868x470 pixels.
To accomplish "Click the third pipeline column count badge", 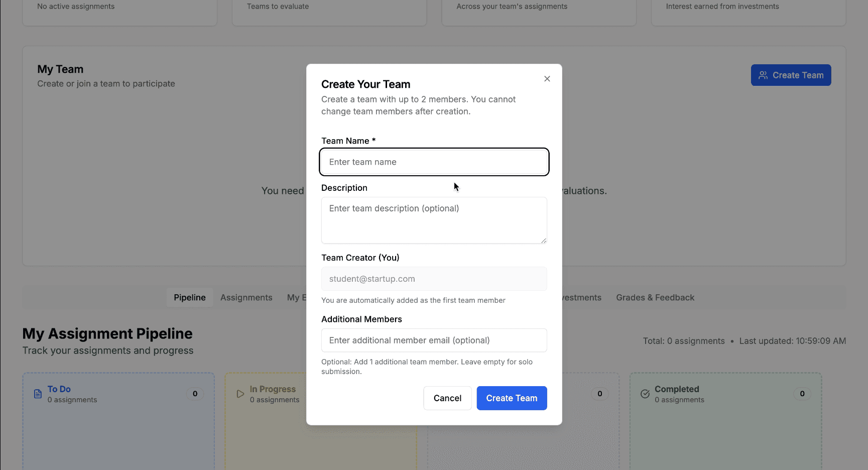I will tap(600, 394).
